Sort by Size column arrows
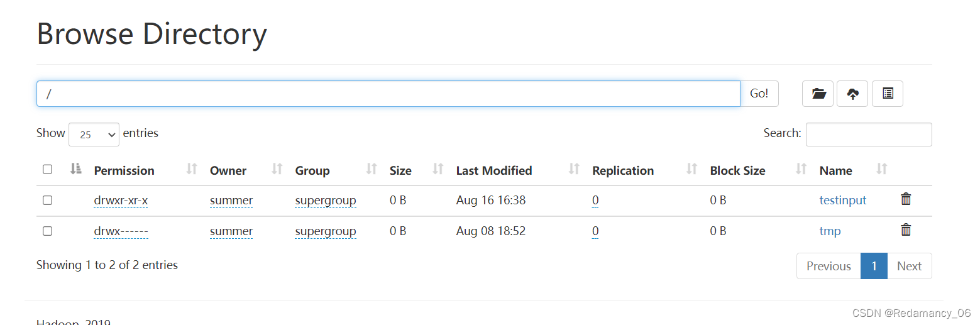Viewport: 980px width, 325px height. click(x=438, y=168)
